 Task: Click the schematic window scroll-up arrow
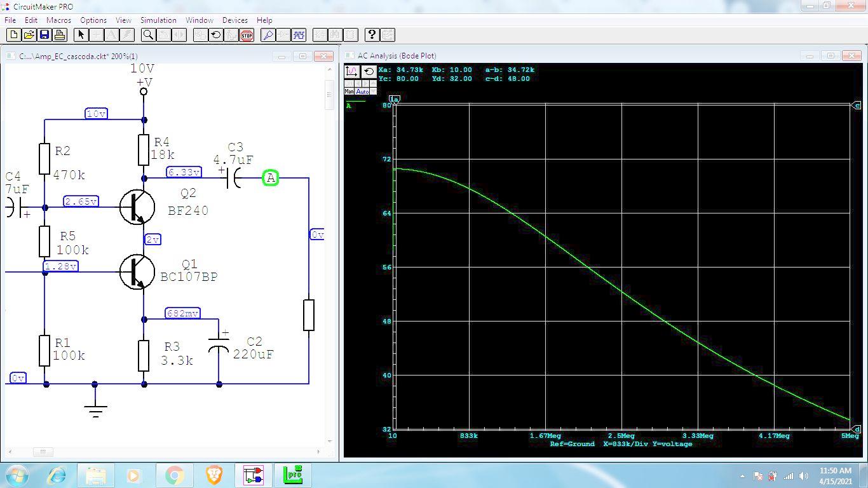click(x=329, y=68)
